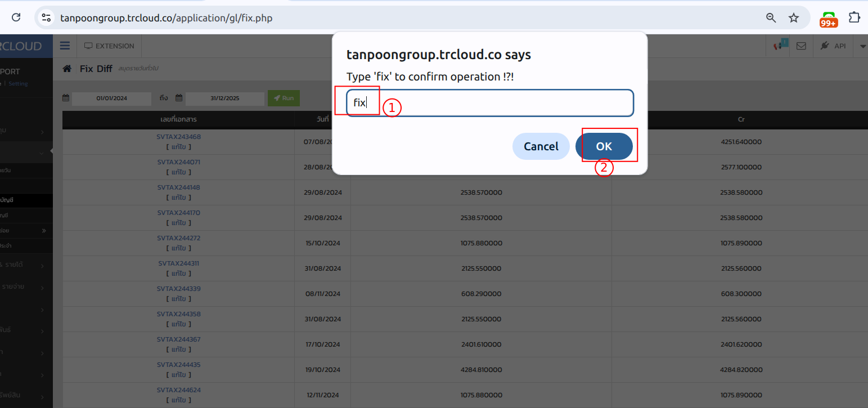The height and width of the screenshot is (408, 868).
Task: Open the envelope messages icon
Action: 801,46
